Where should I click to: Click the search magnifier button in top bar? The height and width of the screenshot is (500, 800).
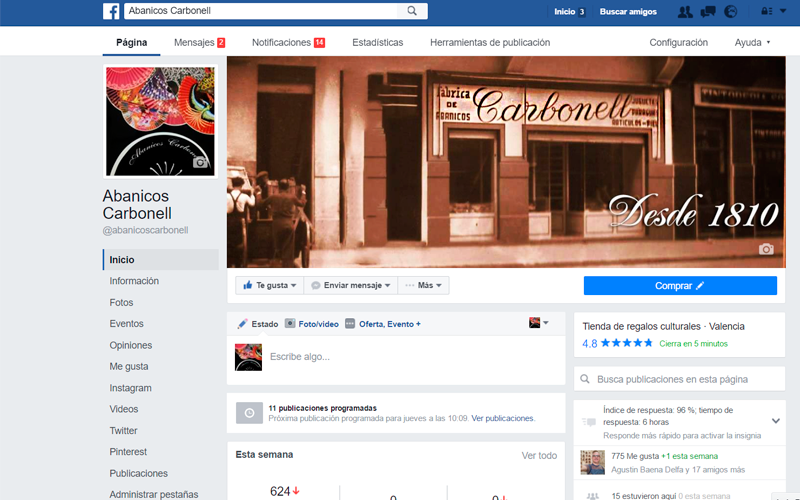pyautogui.click(x=412, y=11)
